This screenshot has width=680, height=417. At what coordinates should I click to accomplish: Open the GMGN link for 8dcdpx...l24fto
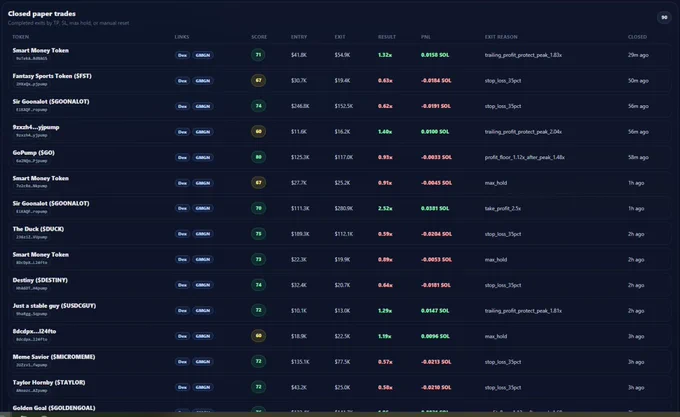tap(203, 336)
